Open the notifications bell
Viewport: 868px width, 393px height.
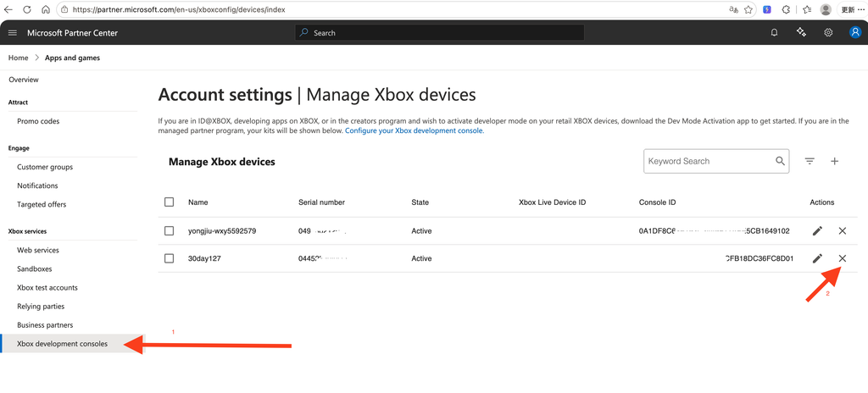tap(774, 33)
